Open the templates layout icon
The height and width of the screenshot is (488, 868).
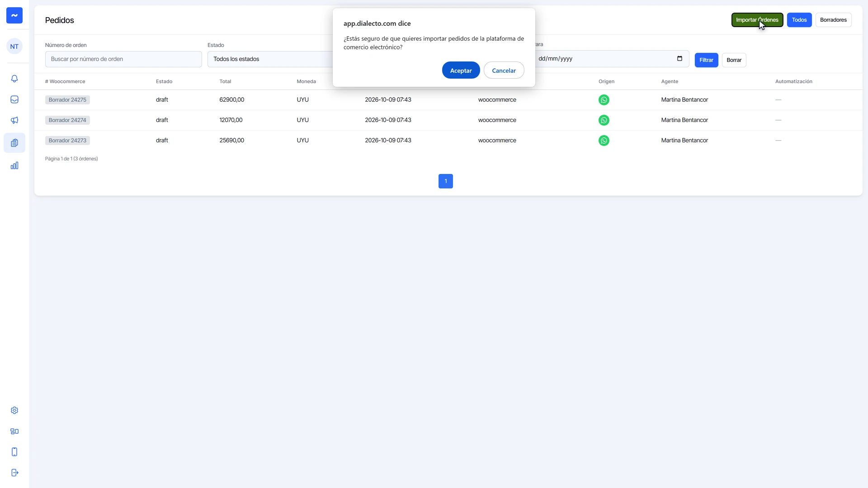(x=14, y=431)
